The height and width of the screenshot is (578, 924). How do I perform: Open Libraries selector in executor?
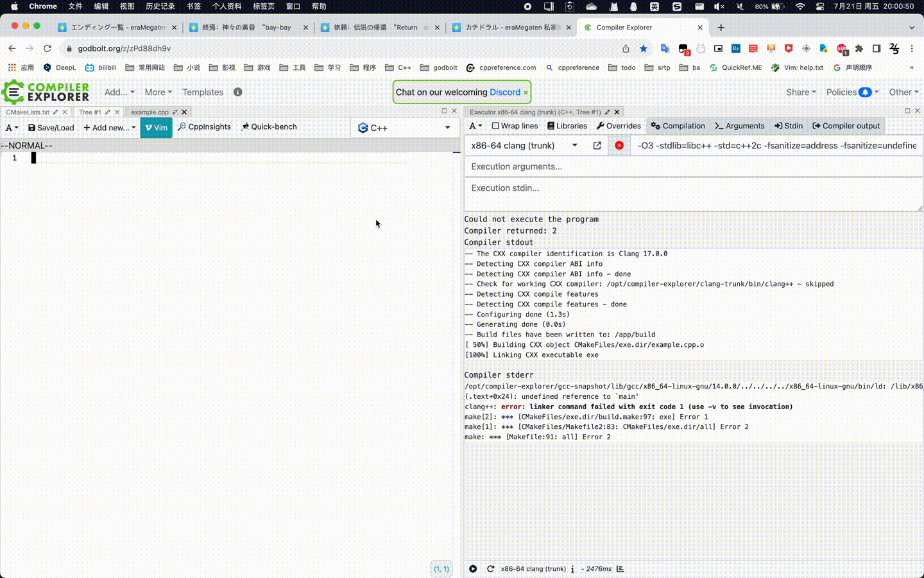click(567, 126)
